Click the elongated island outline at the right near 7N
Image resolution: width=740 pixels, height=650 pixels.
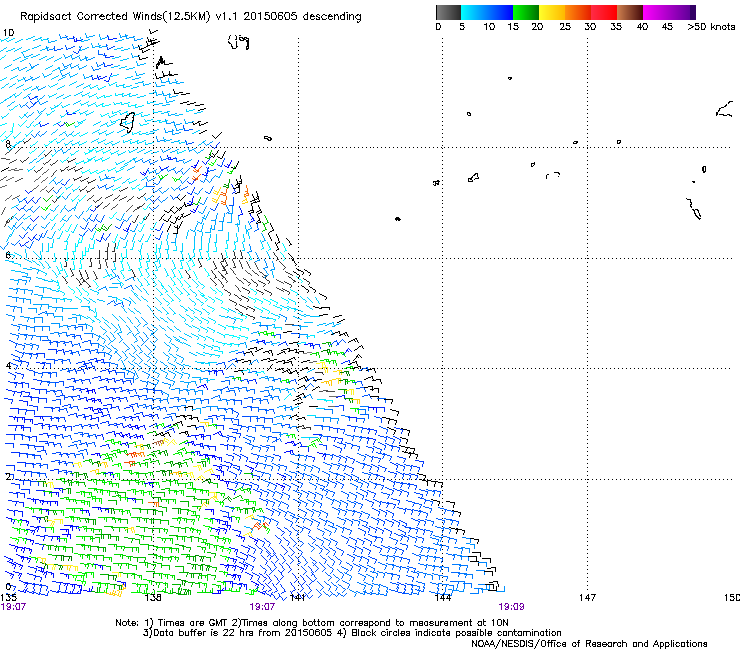[694, 209]
